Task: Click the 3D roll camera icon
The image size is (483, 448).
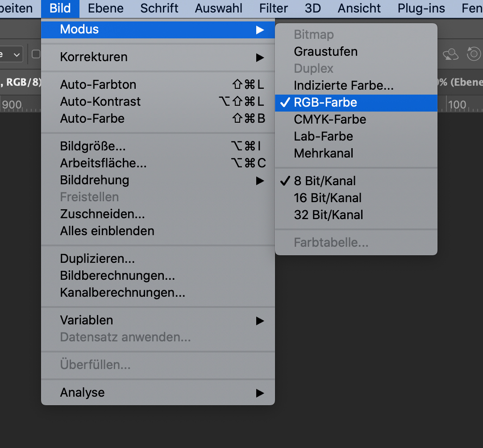Action: pyautogui.click(x=474, y=54)
